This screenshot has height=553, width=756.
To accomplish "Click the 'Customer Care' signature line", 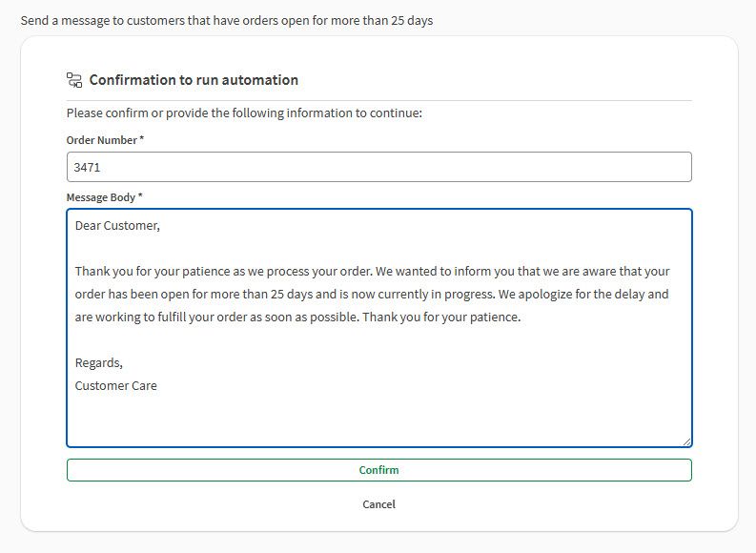I will (x=115, y=386).
